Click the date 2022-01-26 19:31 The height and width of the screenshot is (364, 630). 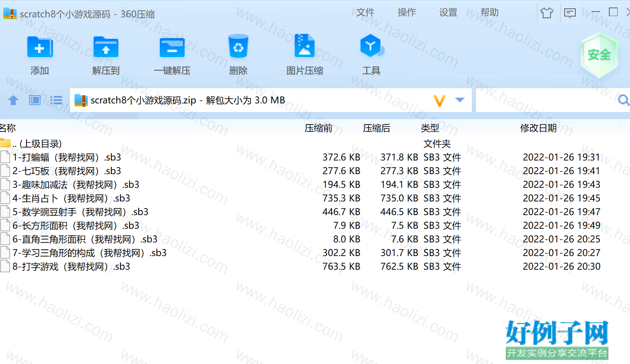561,157
